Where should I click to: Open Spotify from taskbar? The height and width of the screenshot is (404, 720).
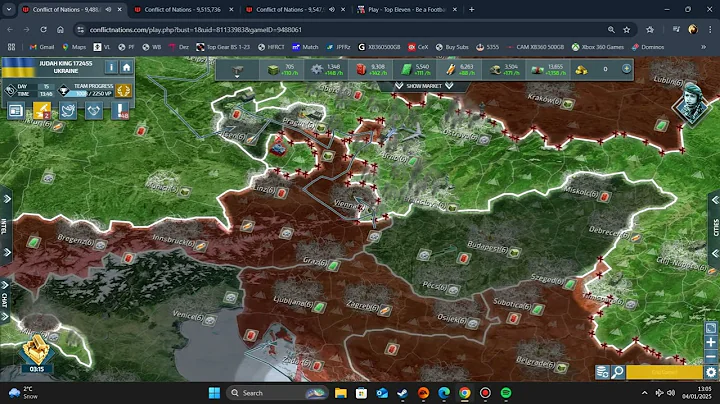coord(506,393)
